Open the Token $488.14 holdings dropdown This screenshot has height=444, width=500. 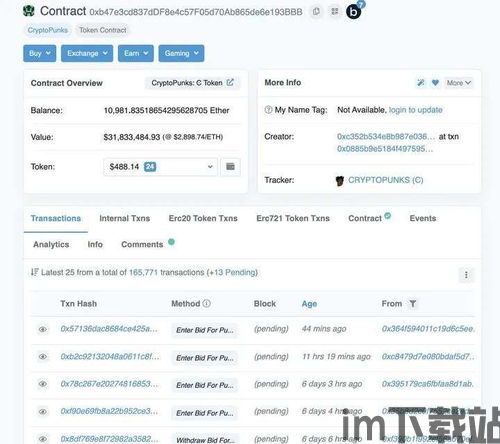click(x=160, y=167)
